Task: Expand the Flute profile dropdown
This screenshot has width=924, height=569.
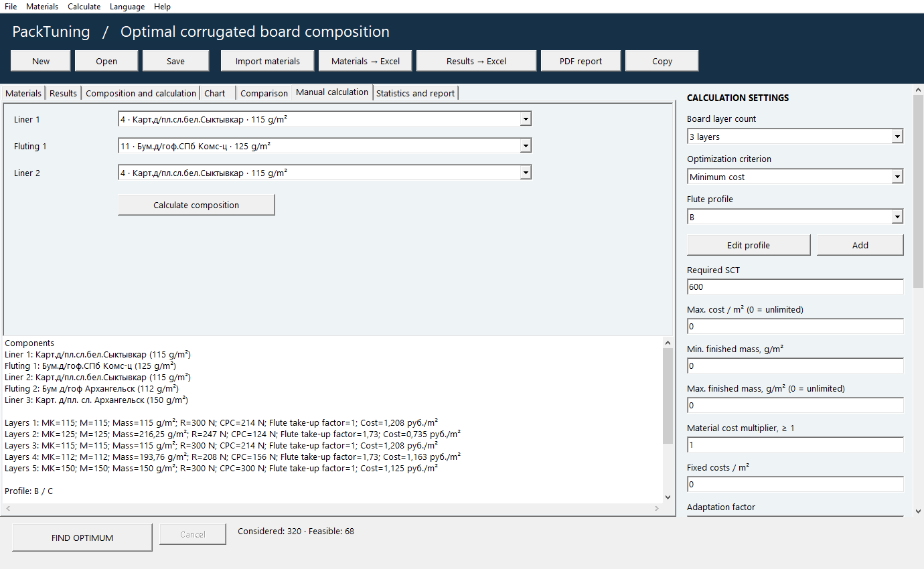Action: point(795,217)
